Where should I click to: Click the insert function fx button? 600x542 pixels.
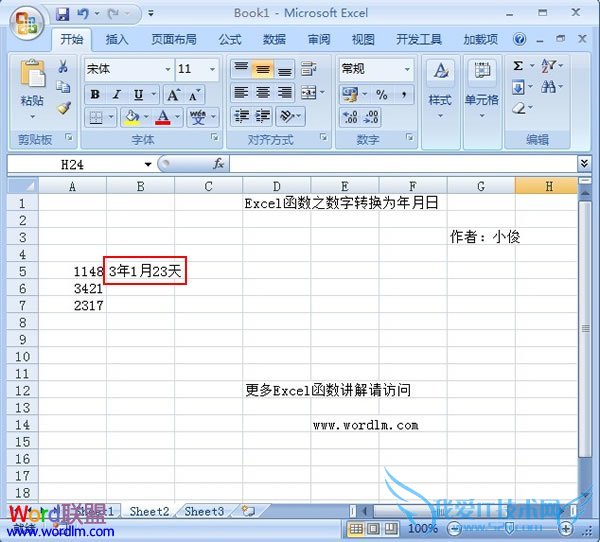coord(218,164)
